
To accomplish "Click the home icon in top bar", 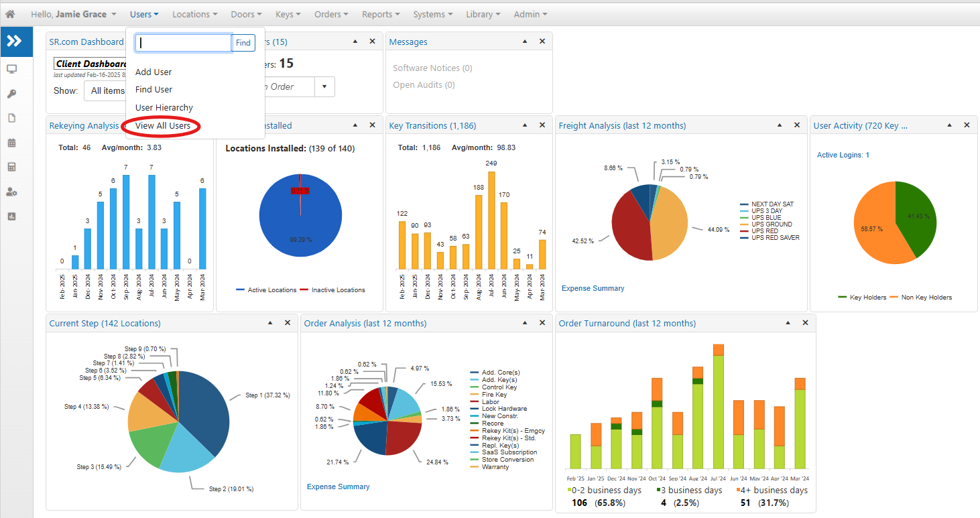I will pos(10,14).
